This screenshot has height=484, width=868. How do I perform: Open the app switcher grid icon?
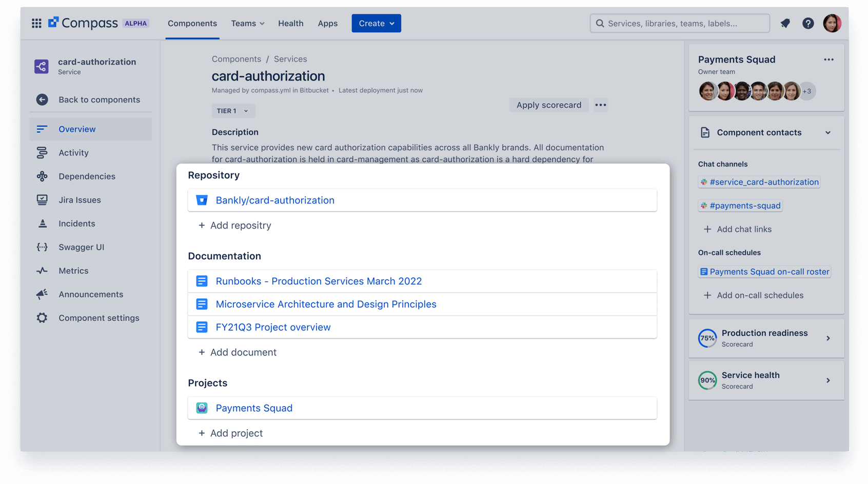point(36,23)
